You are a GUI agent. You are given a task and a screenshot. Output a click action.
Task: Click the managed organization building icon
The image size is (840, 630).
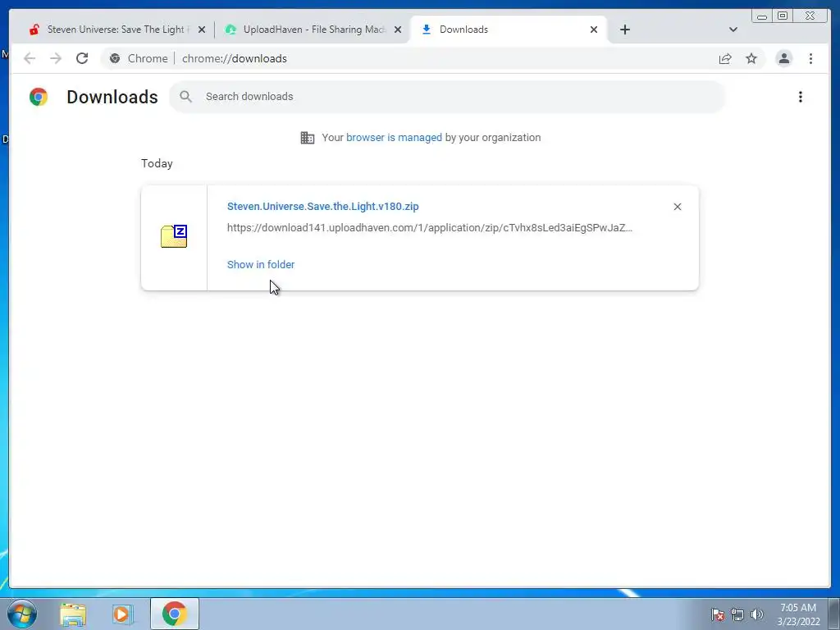coord(308,138)
